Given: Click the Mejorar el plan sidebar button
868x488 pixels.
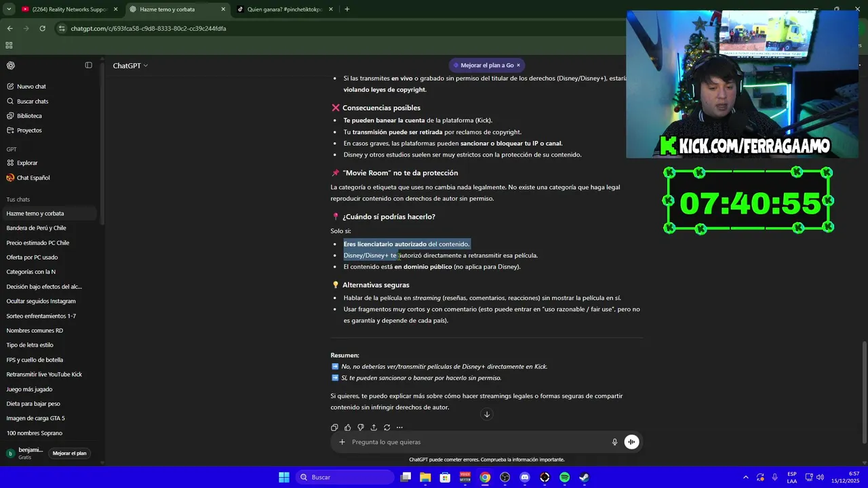Looking at the screenshot, I should tap(69, 453).
